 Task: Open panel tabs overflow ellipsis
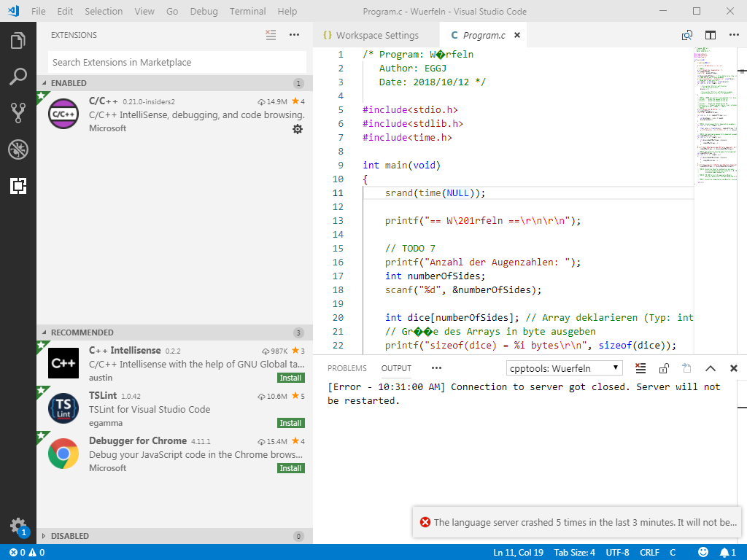[x=436, y=368]
